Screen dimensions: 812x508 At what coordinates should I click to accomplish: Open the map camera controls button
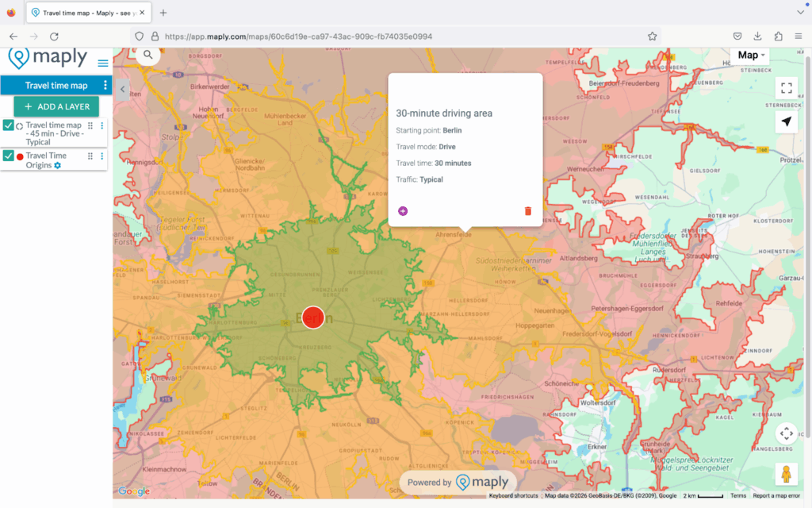coord(786,433)
